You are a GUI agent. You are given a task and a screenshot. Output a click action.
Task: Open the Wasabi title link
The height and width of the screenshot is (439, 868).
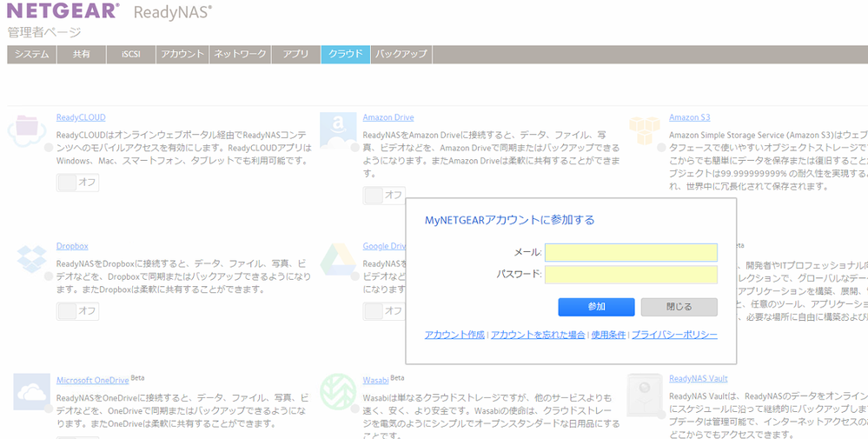click(x=375, y=380)
